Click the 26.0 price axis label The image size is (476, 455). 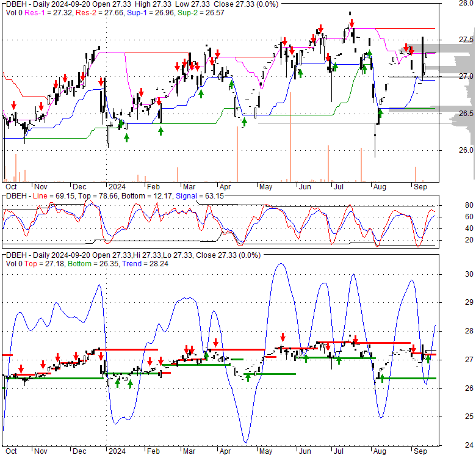tap(466, 150)
